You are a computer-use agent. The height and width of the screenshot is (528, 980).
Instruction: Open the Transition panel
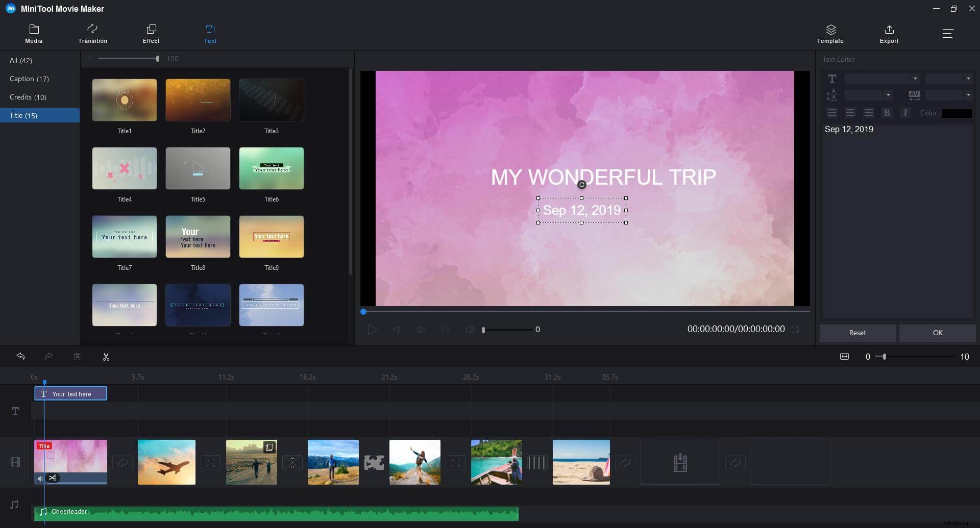click(92, 33)
